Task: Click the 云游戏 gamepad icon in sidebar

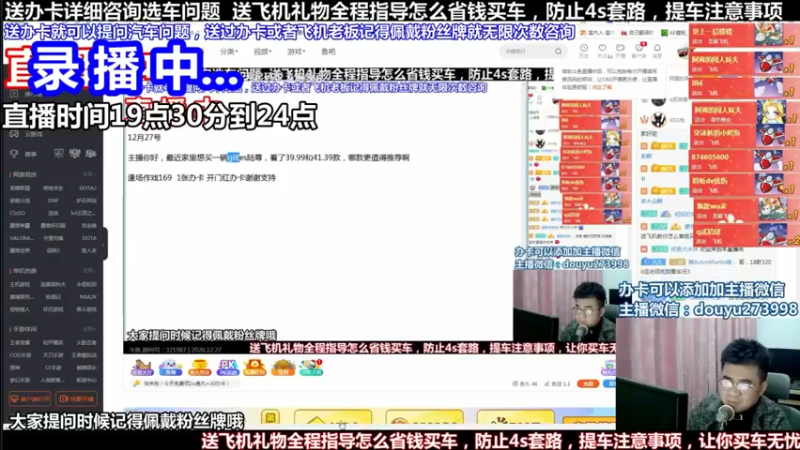Action: coord(14,134)
